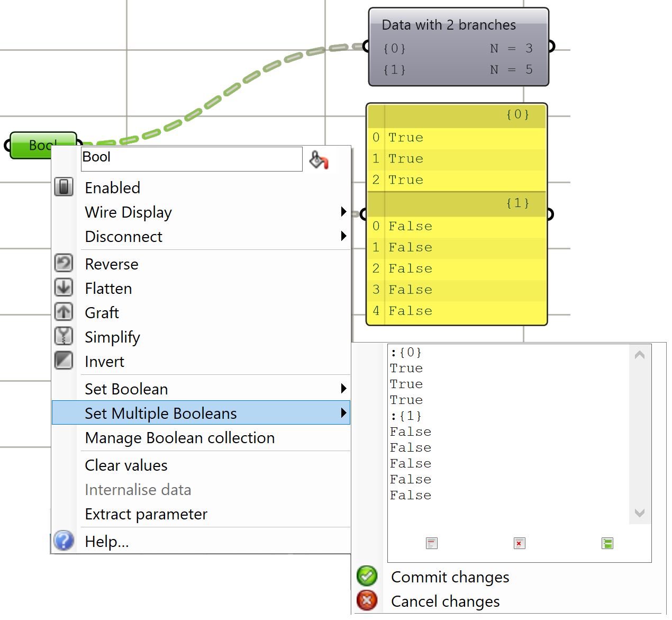Open the Disconnect submenu
The width and height of the screenshot is (672, 620).
[124, 237]
